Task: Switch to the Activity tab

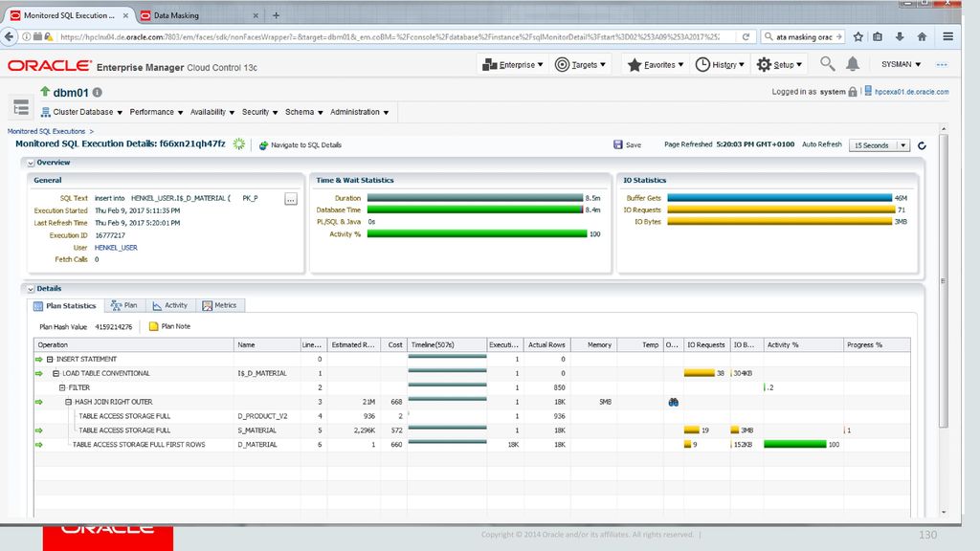Action: click(170, 305)
